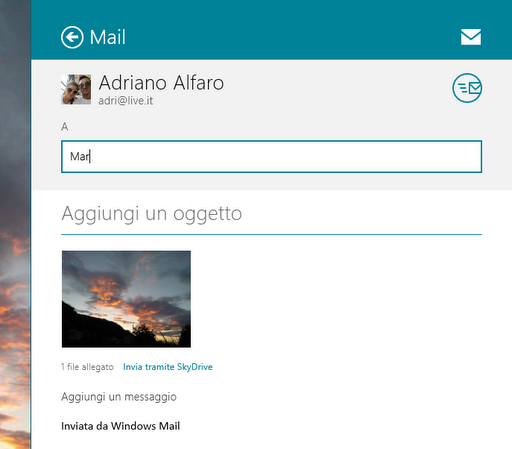Click the teal underline below the subject field
The image size is (512, 449).
(271, 235)
